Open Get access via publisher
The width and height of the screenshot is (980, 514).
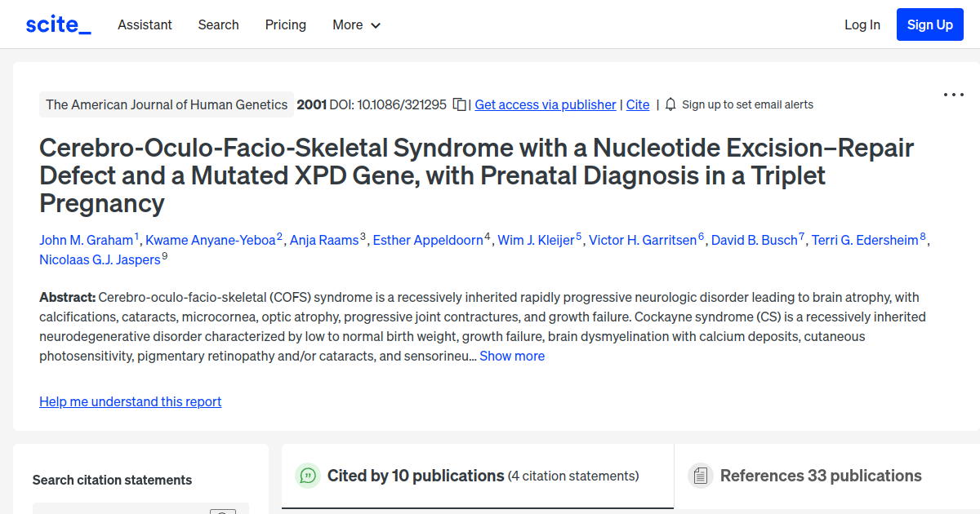click(545, 104)
